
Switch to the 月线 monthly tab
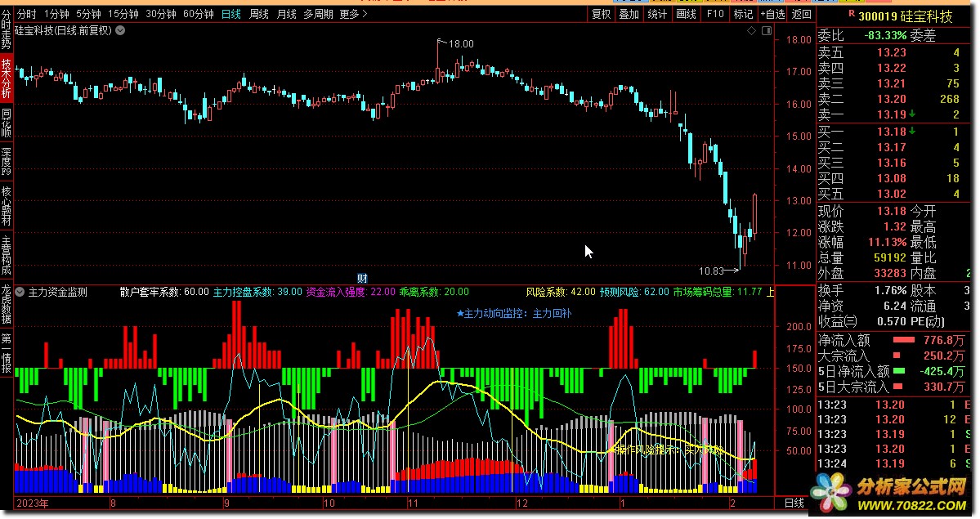(x=286, y=14)
